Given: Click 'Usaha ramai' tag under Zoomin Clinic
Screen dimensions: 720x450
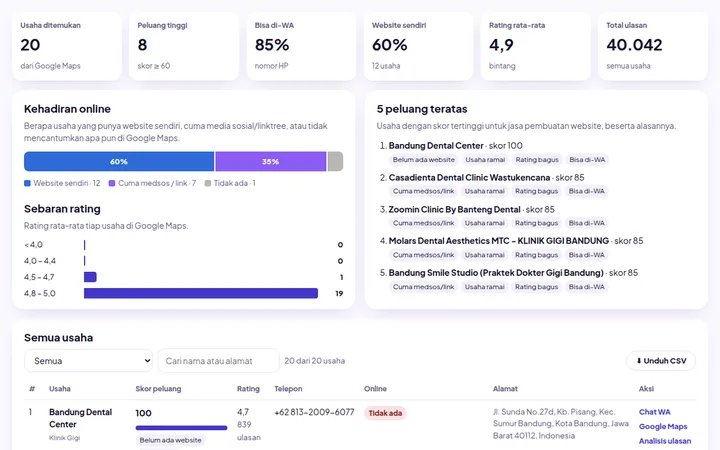Looking at the screenshot, I should click(484, 223).
